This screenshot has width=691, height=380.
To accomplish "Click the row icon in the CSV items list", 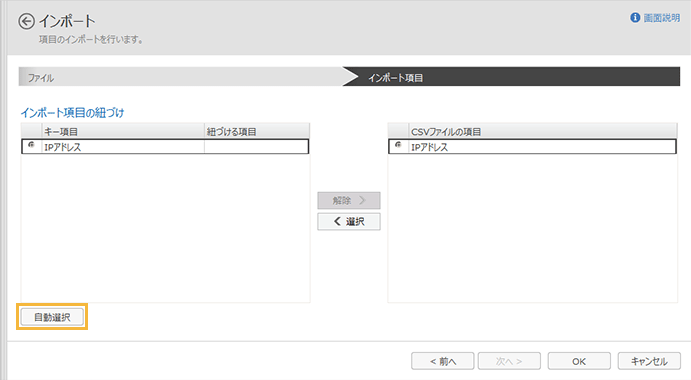I will [x=398, y=145].
